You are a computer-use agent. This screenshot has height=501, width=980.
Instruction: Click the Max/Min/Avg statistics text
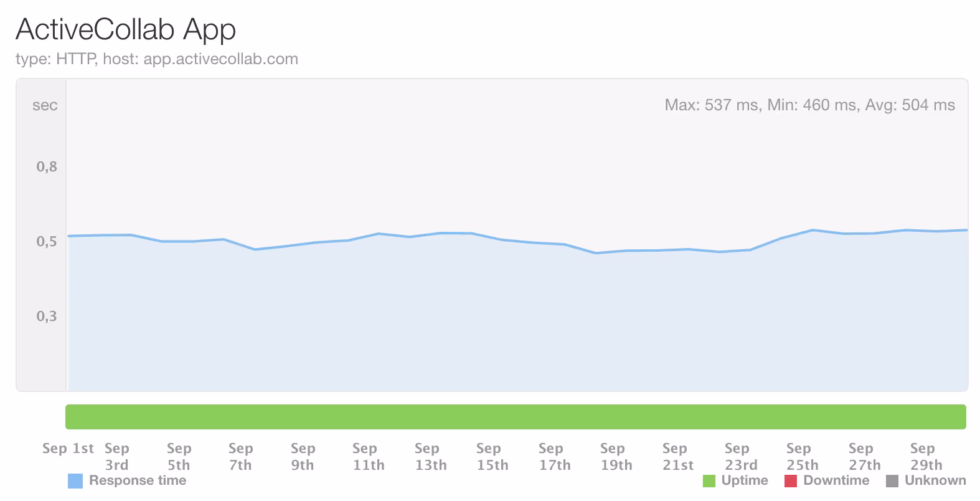[809, 105]
